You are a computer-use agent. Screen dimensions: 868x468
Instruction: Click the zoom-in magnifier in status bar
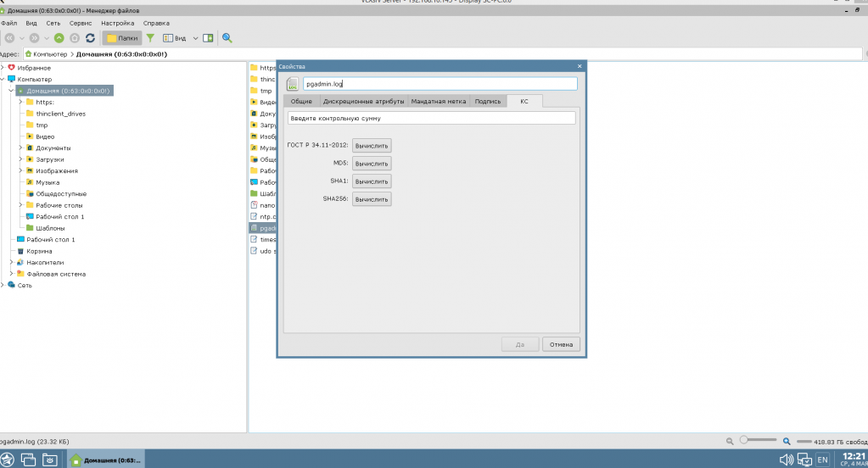click(x=787, y=442)
